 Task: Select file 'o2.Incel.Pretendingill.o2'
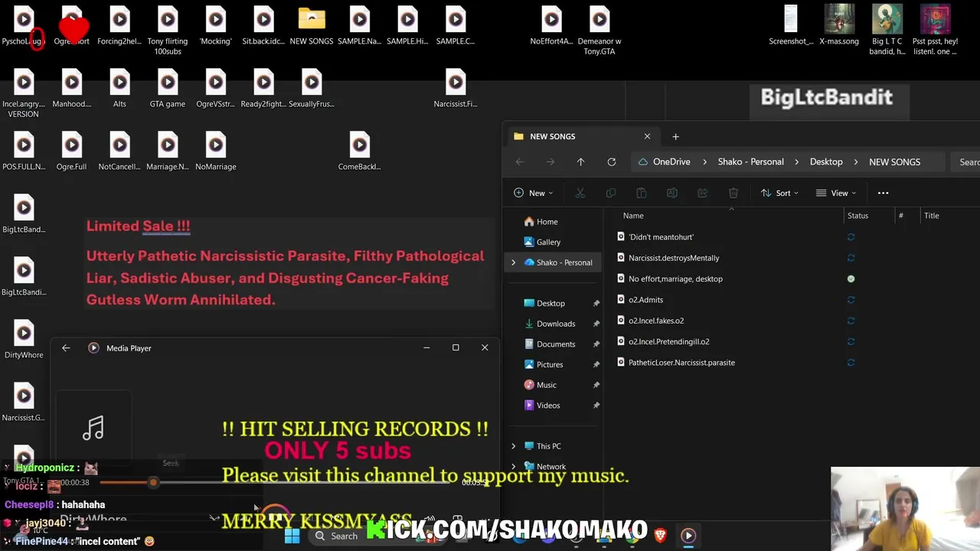click(x=668, y=341)
